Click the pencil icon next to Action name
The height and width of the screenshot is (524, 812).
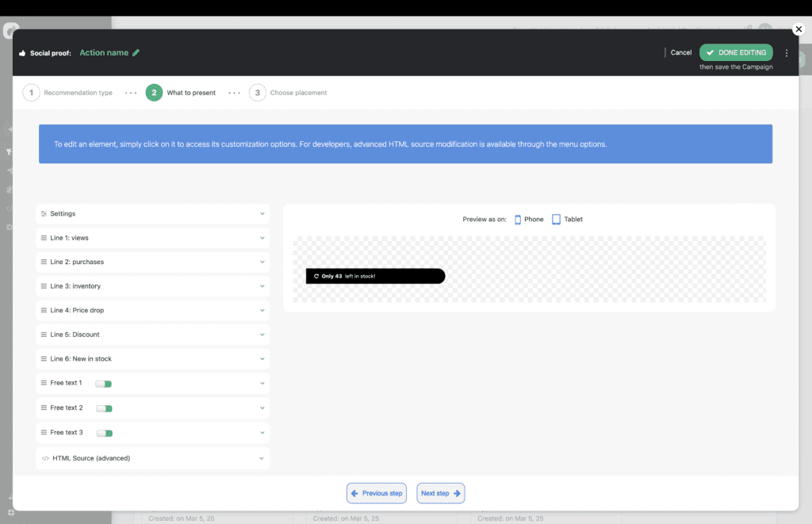(136, 53)
